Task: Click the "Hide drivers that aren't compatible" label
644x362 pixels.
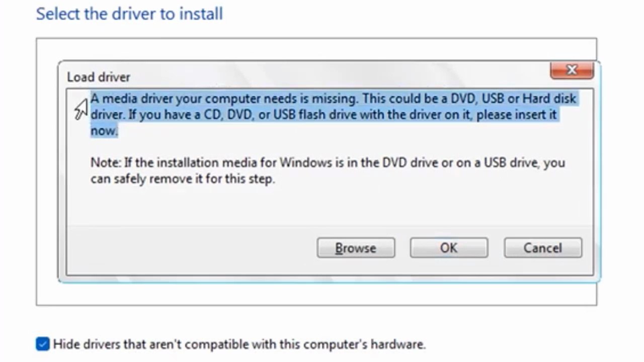Action: coord(239,344)
